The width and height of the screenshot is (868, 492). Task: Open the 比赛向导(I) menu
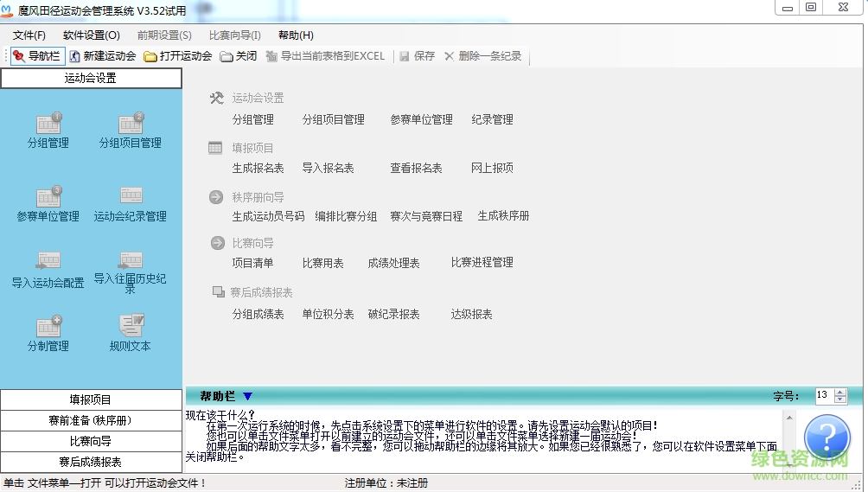(x=234, y=35)
